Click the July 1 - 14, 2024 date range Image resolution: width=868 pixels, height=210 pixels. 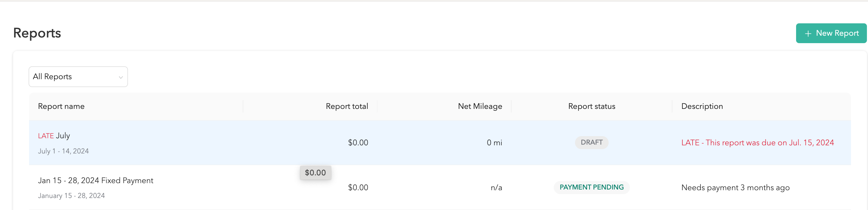(x=63, y=151)
